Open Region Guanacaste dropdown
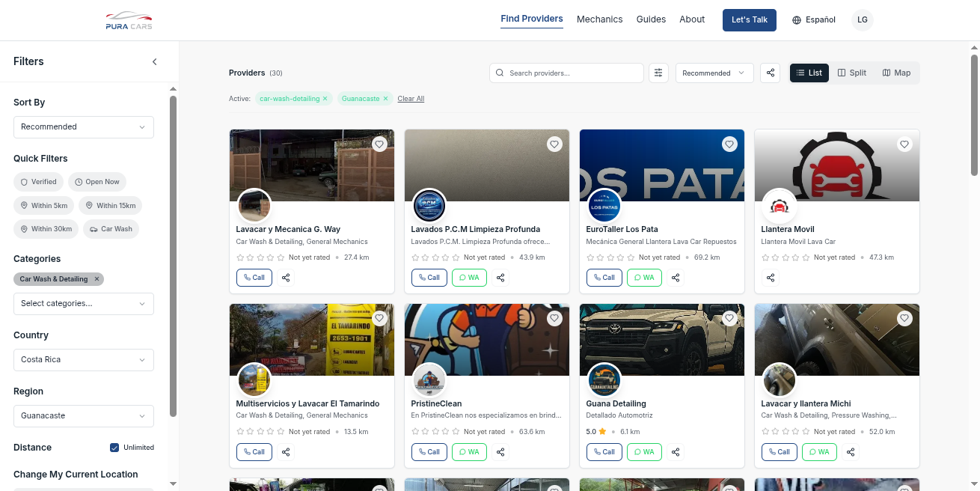This screenshot has height=491, width=980. click(84, 416)
